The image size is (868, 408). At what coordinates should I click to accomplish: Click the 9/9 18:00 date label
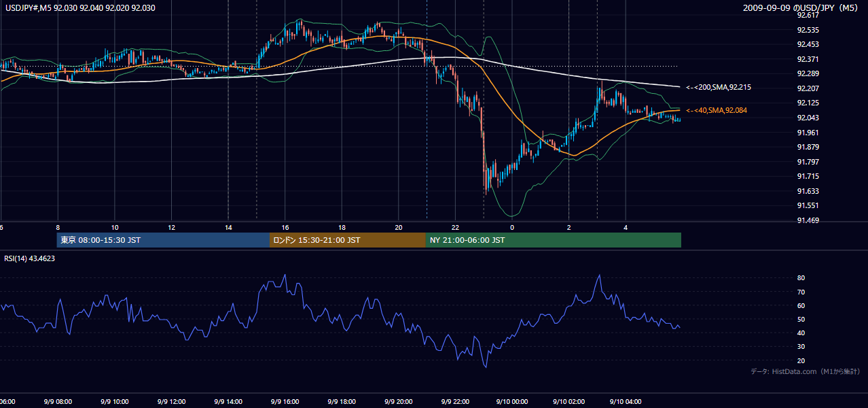coord(341,401)
